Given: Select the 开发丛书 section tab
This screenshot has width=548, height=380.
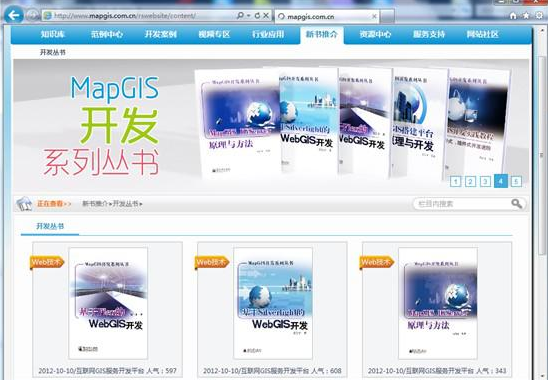Looking at the screenshot, I should tap(50, 226).
